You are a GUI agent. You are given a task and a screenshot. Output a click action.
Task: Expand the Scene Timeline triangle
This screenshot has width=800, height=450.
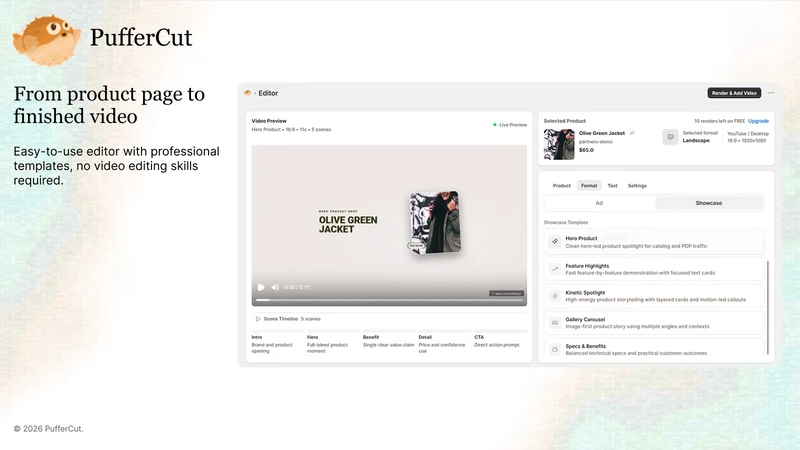pyautogui.click(x=258, y=319)
